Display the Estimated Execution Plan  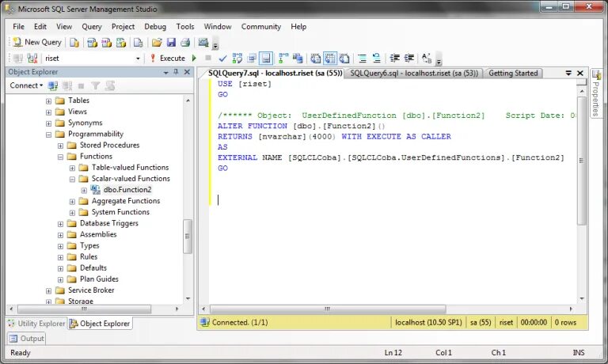237,58
